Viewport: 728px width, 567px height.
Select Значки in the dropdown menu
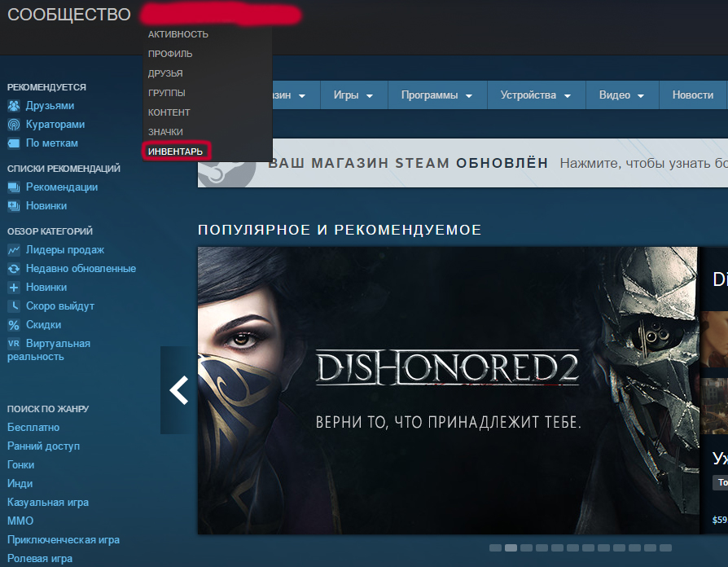pyautogui.click(x=166, y=132)
